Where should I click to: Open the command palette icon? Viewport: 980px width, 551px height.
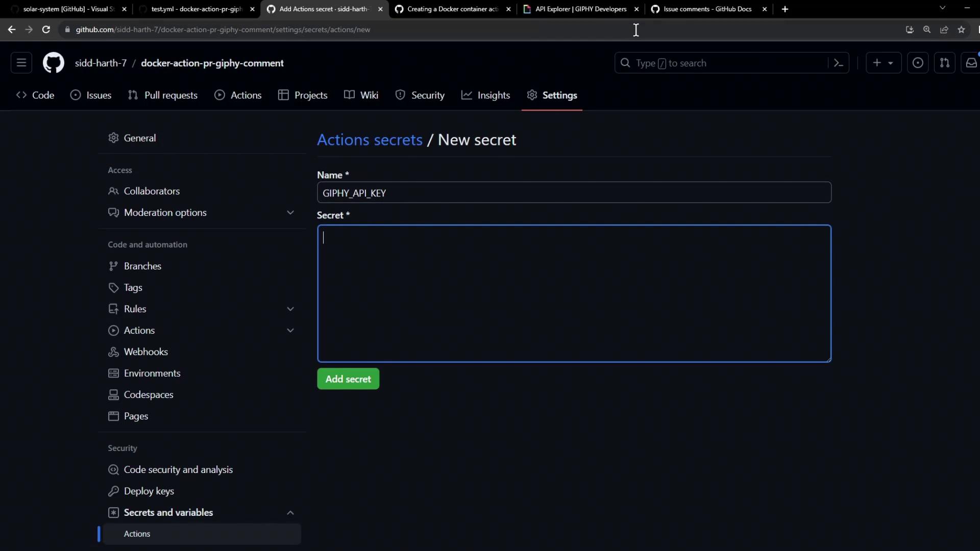(838, 63)
